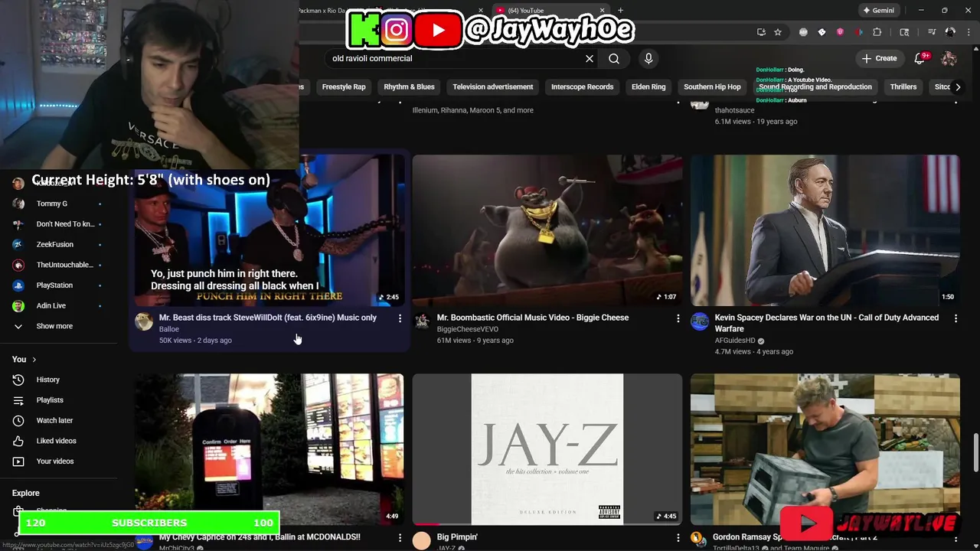Select the Interscope Records chip

582,87
